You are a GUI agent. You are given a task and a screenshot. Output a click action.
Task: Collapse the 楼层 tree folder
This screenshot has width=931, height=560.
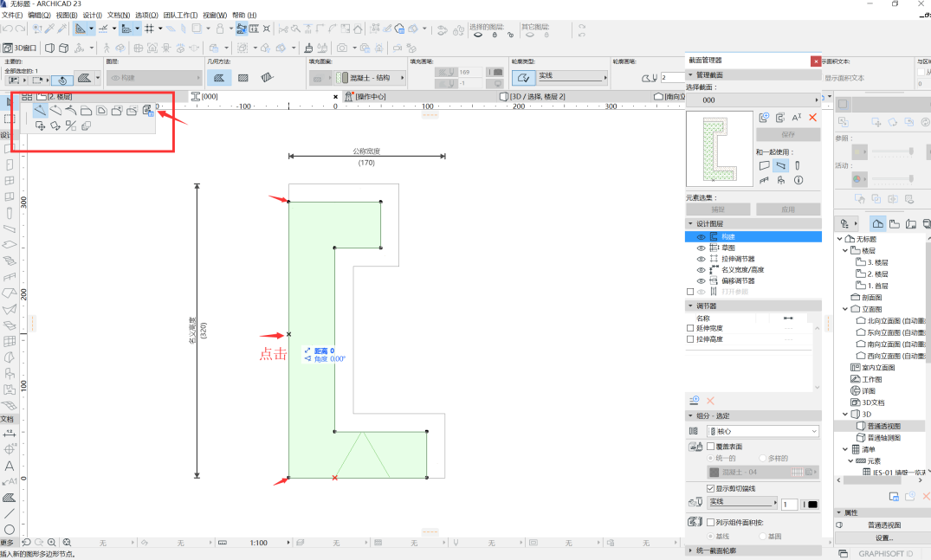point(845,250)
